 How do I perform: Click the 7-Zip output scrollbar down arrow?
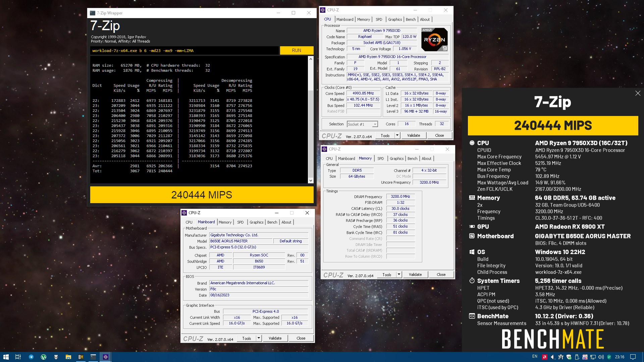pyautogui.click(x=311, y=180)
